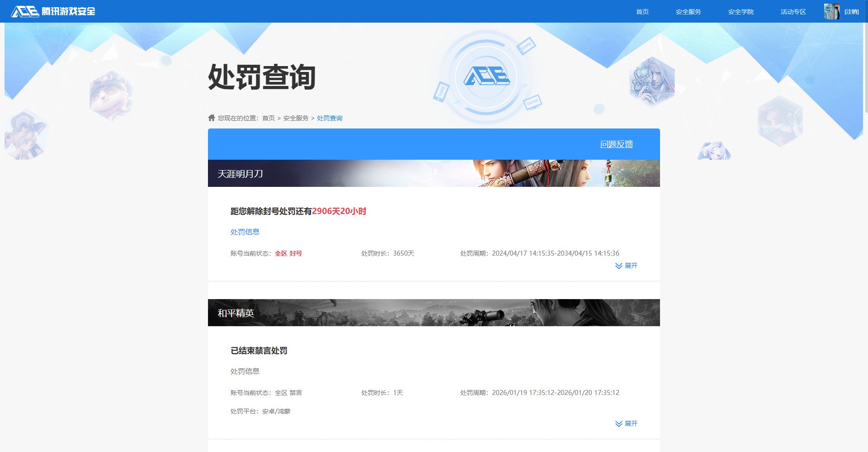Click the home icon in breadcrumb
Image resolution: width=868 pixels, height=452 pixels.
click(212, 118)
